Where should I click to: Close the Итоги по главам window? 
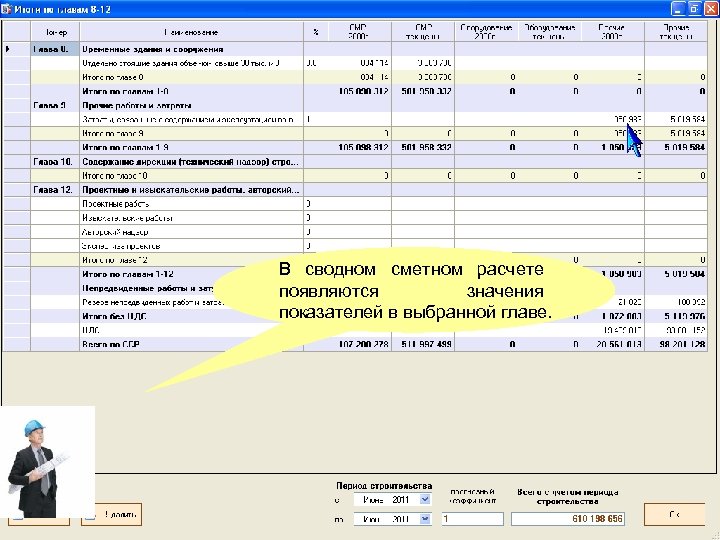[x=711, y=9]
